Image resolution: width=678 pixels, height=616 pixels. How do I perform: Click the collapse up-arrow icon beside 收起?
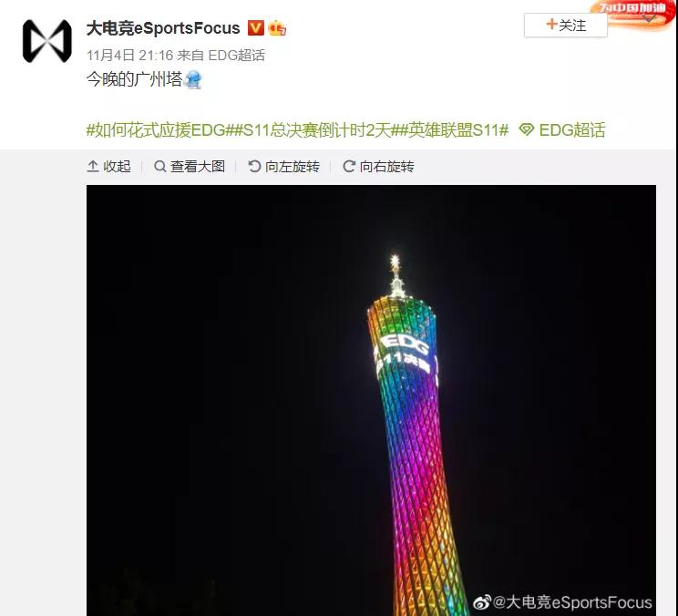point(93,166)
